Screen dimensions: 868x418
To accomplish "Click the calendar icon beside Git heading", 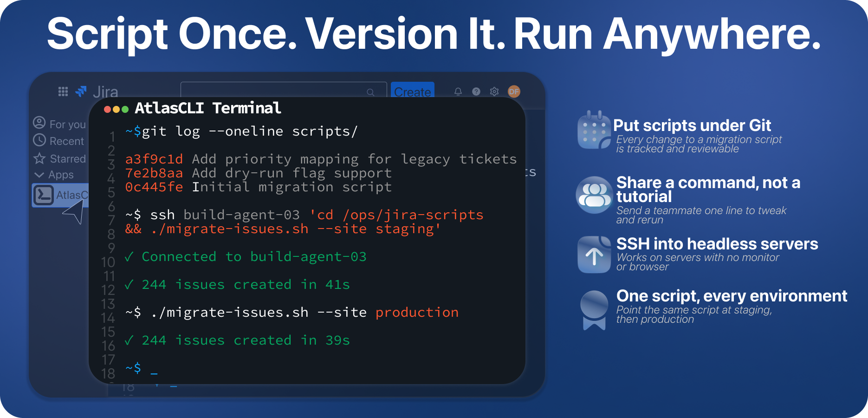I will pyautogui.click(x=594, y=130).
